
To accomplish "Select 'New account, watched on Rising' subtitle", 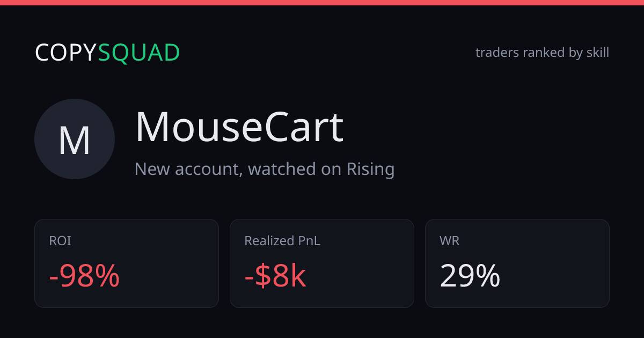I will point(265,169).
